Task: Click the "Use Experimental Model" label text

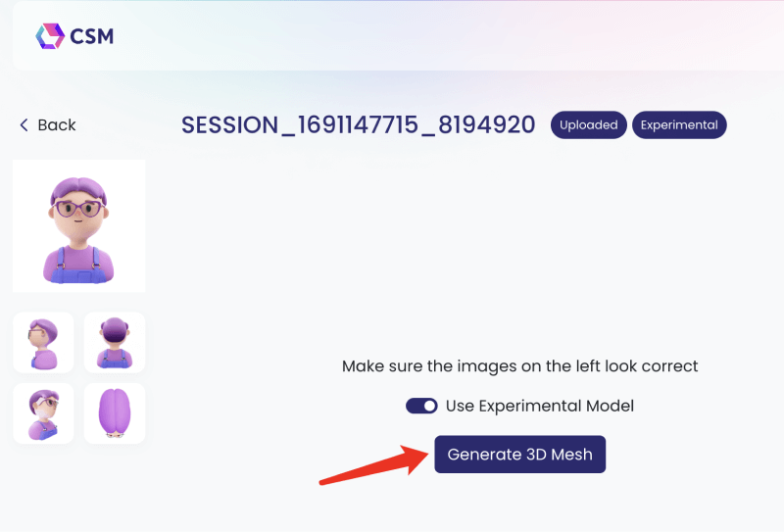Action: [x=540, y=406]
